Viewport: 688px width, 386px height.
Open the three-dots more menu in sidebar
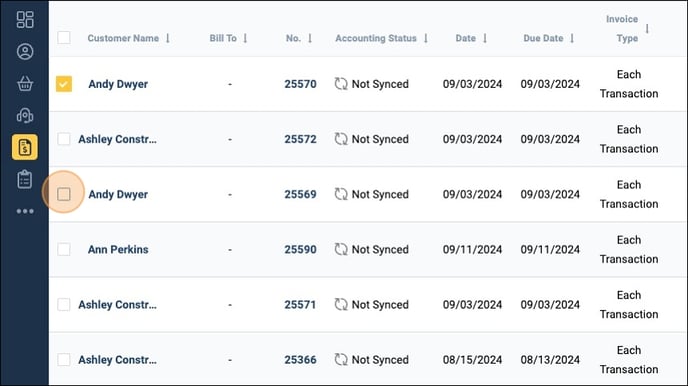[x=25, y=211]
